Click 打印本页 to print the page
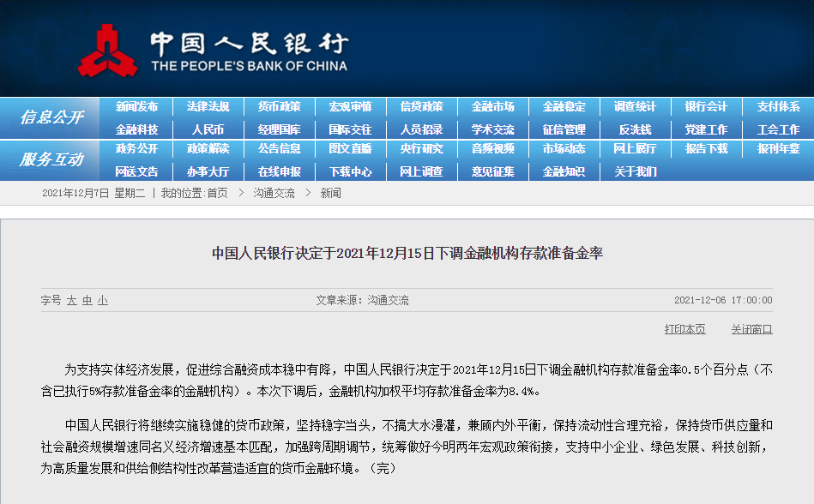814x504 pixels. (x=684, y=329)
